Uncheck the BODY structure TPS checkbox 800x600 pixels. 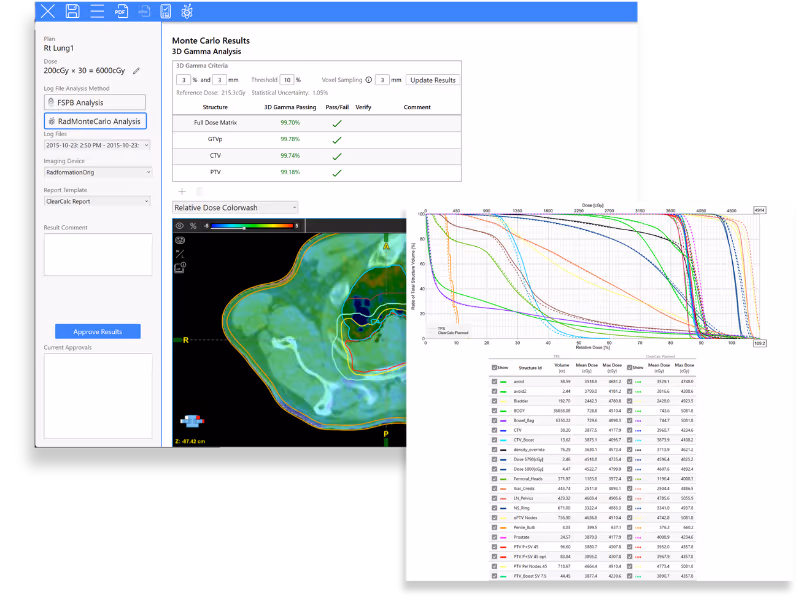[x=494, y=411]
